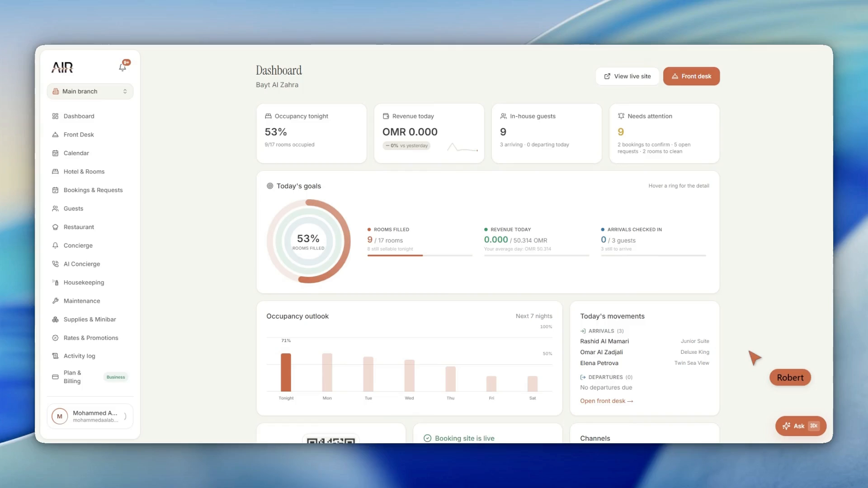Open the Restaurant section
Screen dimensions: 868x488
click(90, 227)
